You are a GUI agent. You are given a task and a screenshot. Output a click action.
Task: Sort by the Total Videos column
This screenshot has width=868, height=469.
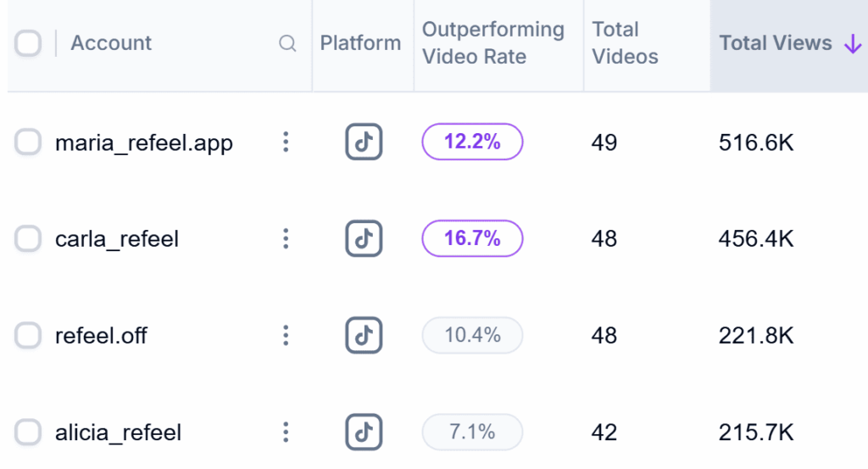(625, 43)
